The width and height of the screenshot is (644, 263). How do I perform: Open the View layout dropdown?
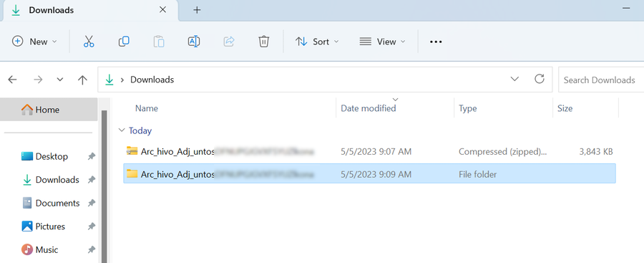[x=382, y=42]
